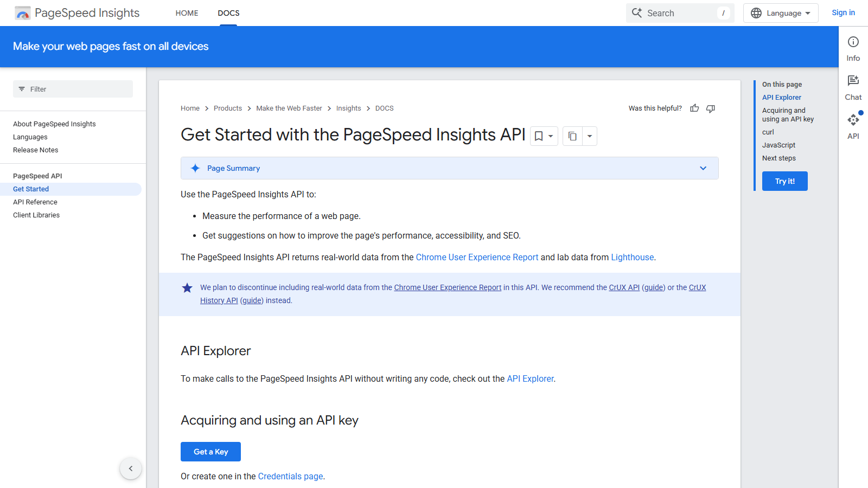Open Chrome User Experience Report link in paragraph
Image resolution: width=868 pixels, height=488 pixels.
(x=477, y=257)
